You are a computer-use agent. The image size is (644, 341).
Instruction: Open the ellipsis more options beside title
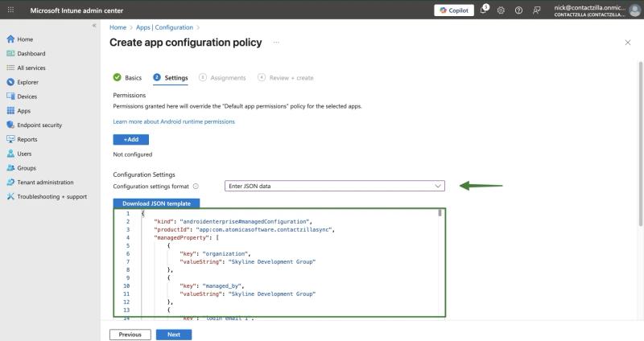point(276,43)
